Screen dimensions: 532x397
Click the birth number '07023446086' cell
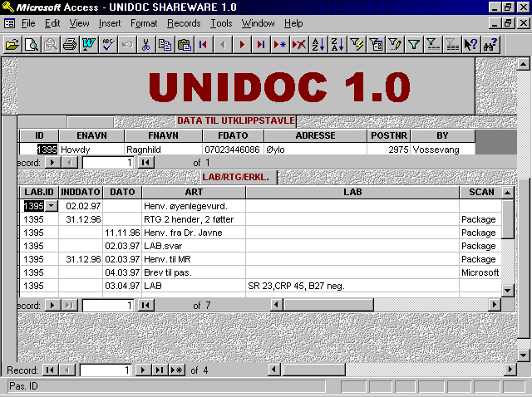pyautogui.click(x=233, y=149)
